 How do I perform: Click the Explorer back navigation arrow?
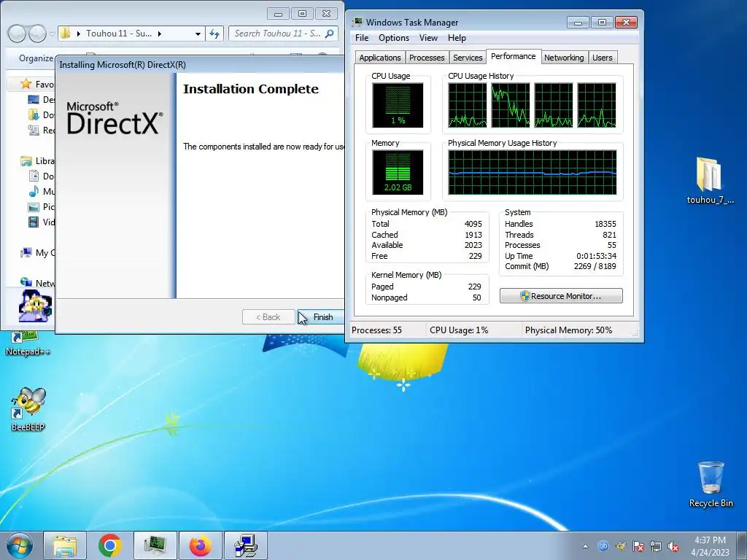click(x=17, y=34)
